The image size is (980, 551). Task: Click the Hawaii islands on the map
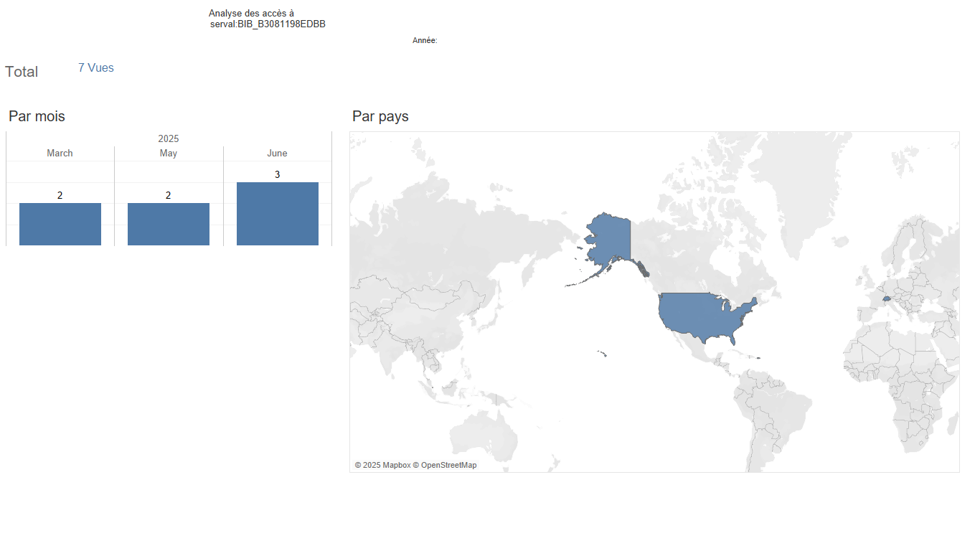[x=603, y=353]
